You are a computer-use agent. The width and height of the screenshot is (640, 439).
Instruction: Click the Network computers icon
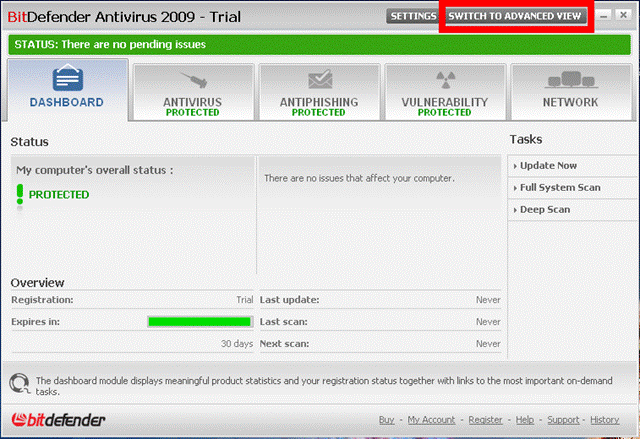point(570,80)
